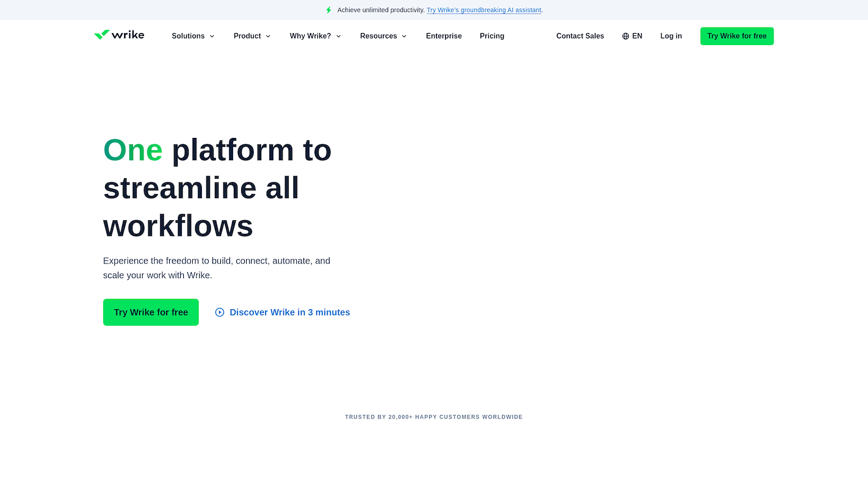Expand the Why Wrike? menu chevron
The height and width of the screenshot is (488, 868).
(x=338, y=36)
